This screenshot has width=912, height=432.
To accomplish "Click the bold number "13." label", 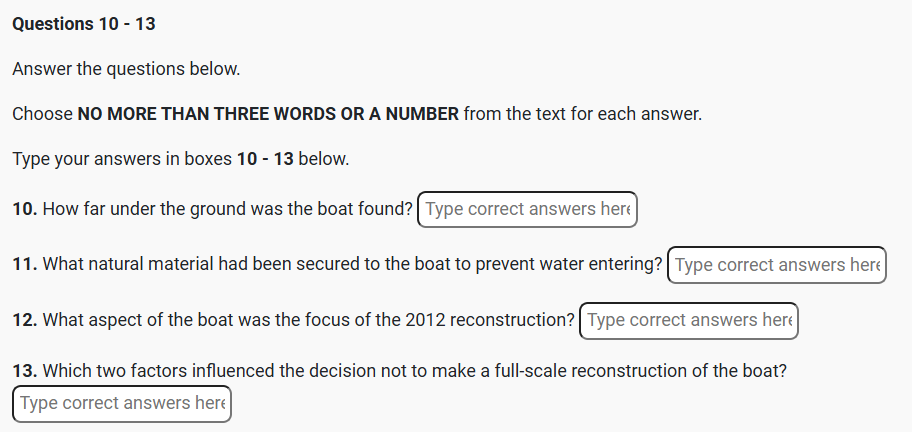I will [25, 371].
